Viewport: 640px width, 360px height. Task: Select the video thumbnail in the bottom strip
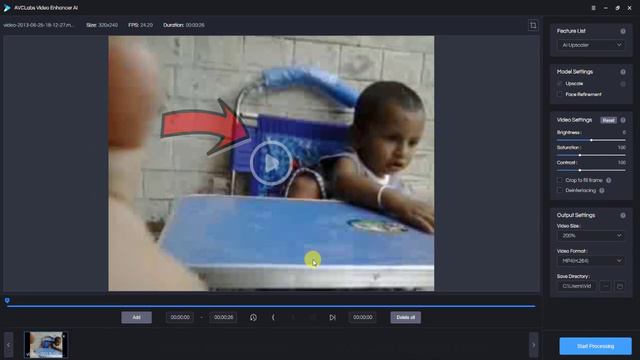coord(46,345)
